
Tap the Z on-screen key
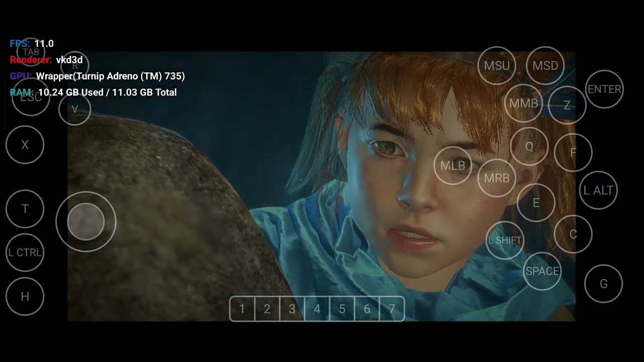567,105
